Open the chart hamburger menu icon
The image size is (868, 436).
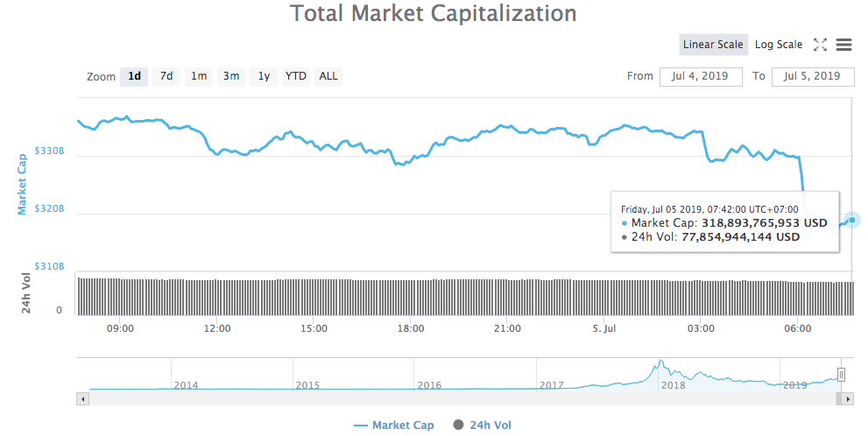coord(844,45)
